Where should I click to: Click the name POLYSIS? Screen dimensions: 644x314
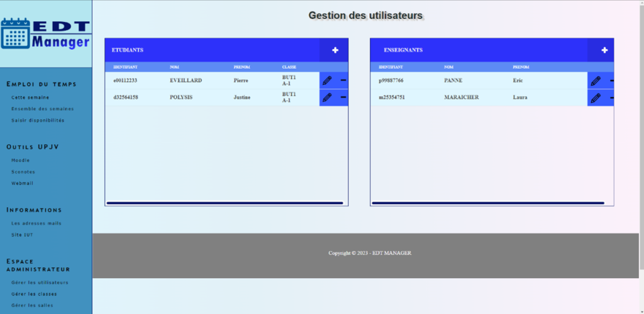pyautogui.click(x=181, y=98)
